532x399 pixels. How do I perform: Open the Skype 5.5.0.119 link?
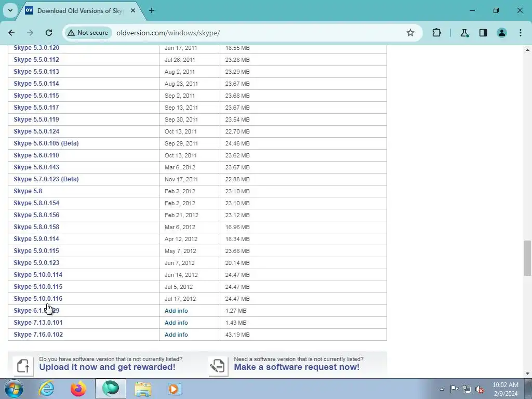[36, 119]
